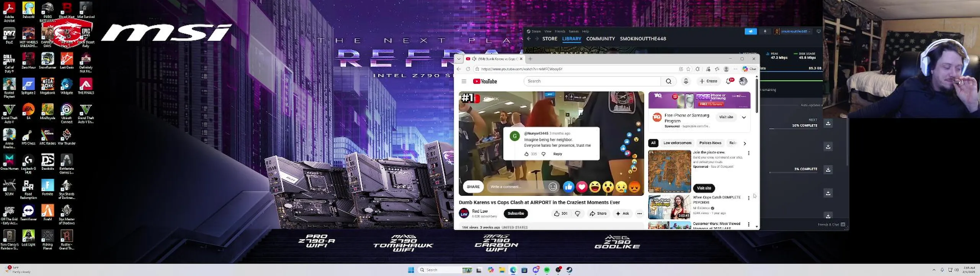Open Steam LIBRARY tab
Image resolution: width=980 pixels, height=276 pixels.
(x=572, y=39)
